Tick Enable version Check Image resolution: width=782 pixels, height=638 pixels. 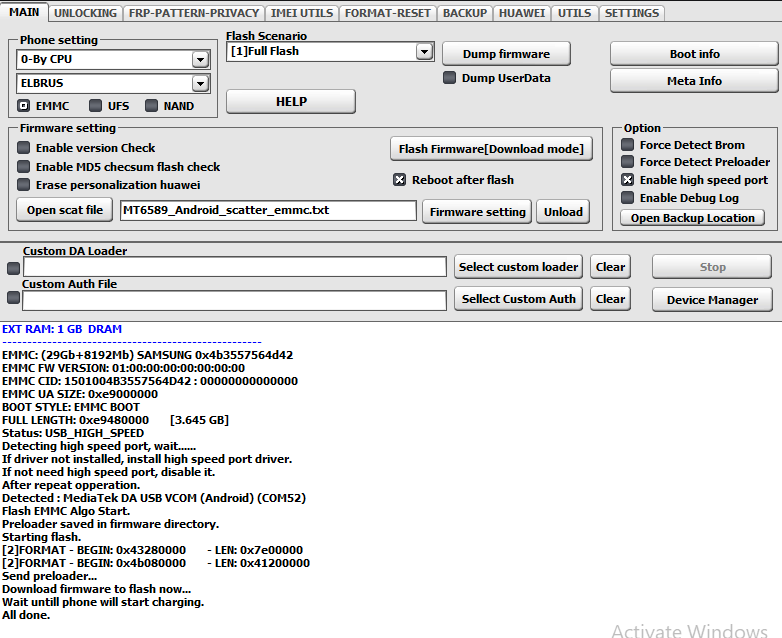click(x=23, y=148)
